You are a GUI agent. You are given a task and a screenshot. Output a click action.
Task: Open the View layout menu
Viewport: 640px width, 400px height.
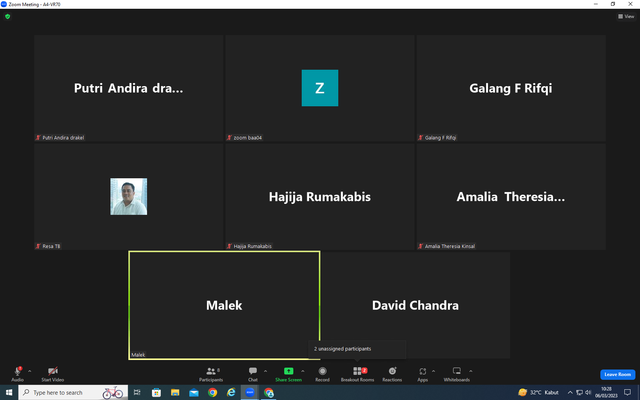click(626, 16)
